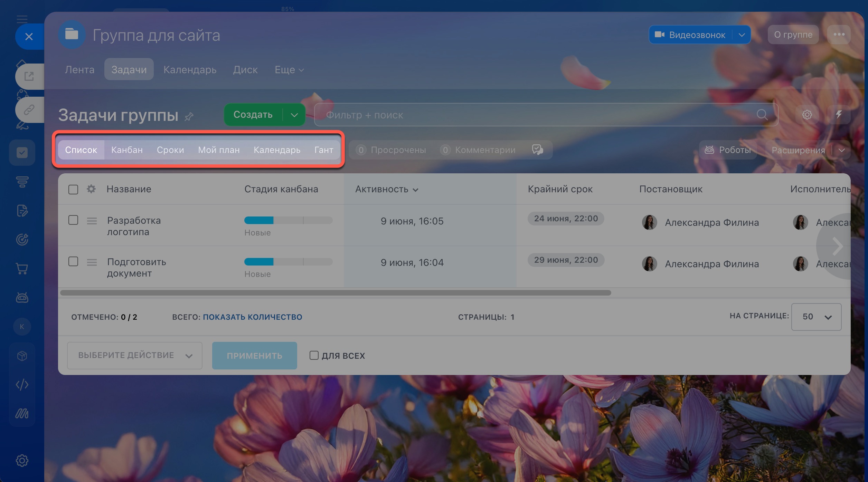868x482 pixels.
Task: Click the group folder avatar icon
Action: [72, 35]
